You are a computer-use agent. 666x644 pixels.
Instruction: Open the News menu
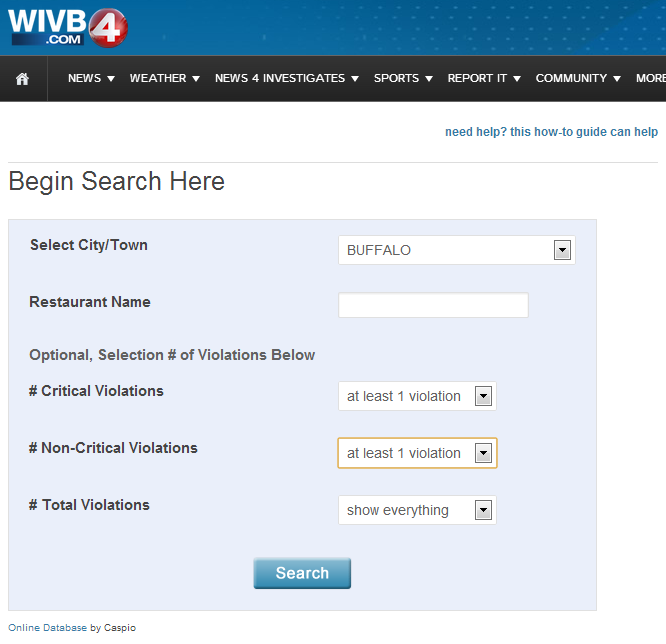tap(91, 79)
